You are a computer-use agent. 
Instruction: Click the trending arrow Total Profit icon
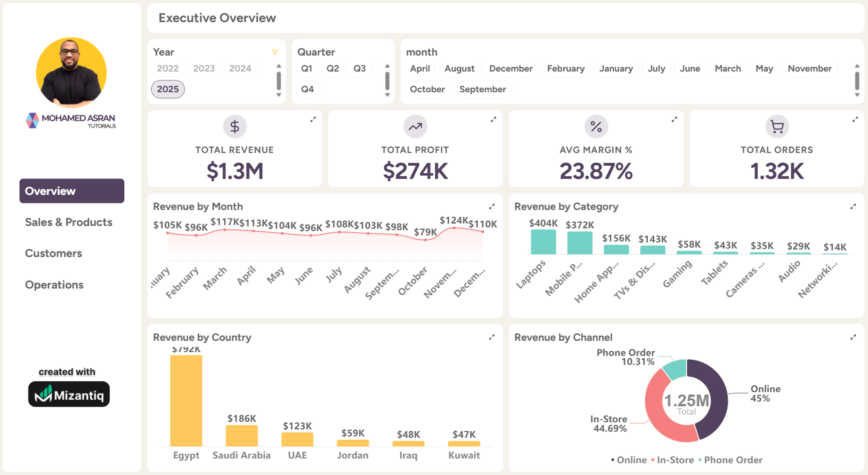415,126
